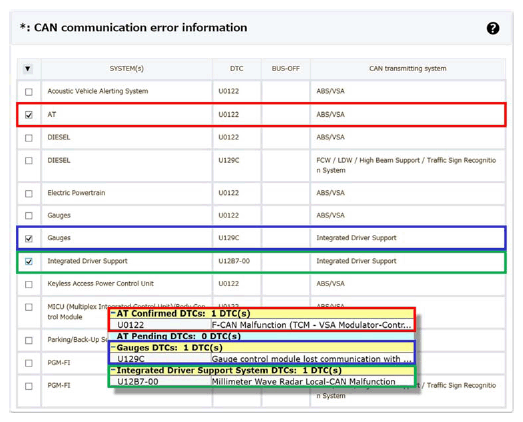Screen dimensions: 523x422
Task: Select the U129C Gauge control module entry
Action: (x=262, y=359)
